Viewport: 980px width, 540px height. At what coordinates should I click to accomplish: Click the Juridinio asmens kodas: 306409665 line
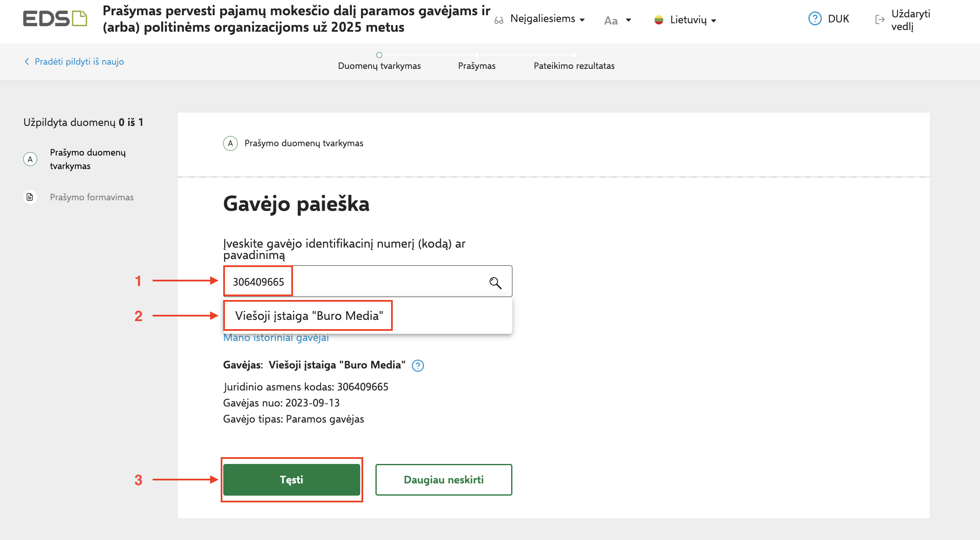tap(306, 387)
